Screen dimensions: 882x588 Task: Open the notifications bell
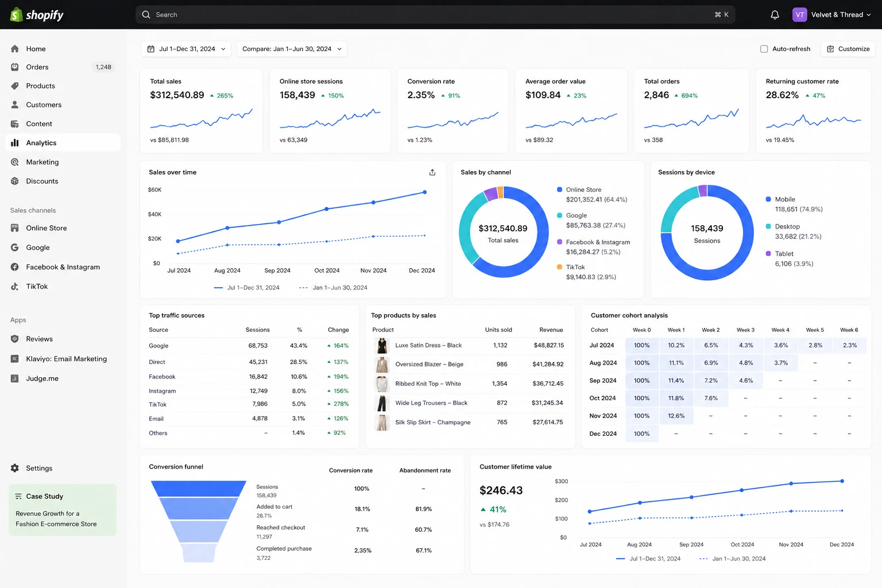[775, 15]
